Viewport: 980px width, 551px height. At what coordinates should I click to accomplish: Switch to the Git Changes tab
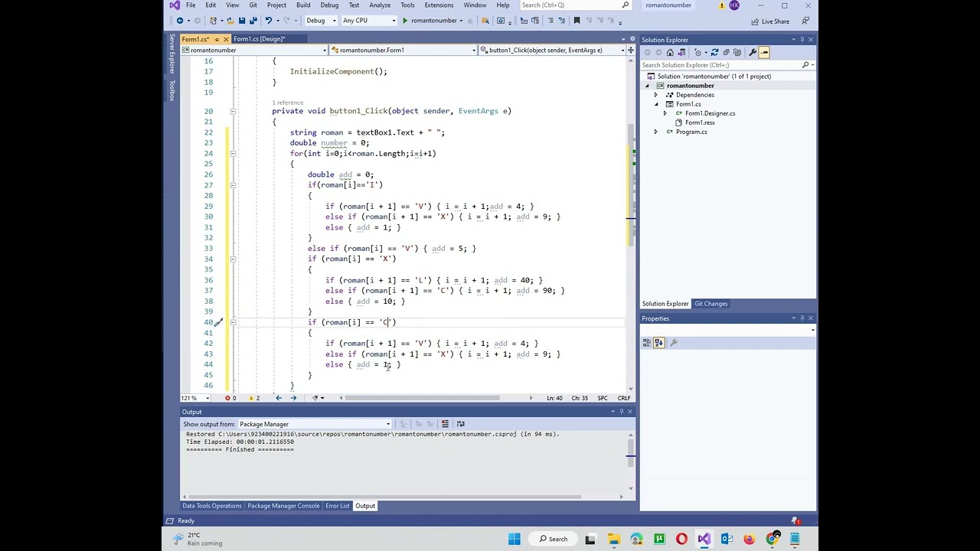(710, 304)
